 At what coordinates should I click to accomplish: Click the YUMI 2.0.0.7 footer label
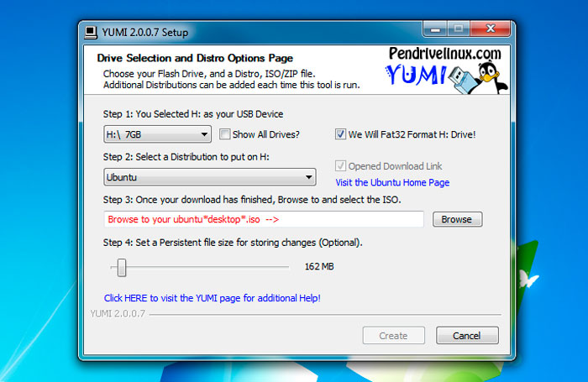tap(118, 314)
